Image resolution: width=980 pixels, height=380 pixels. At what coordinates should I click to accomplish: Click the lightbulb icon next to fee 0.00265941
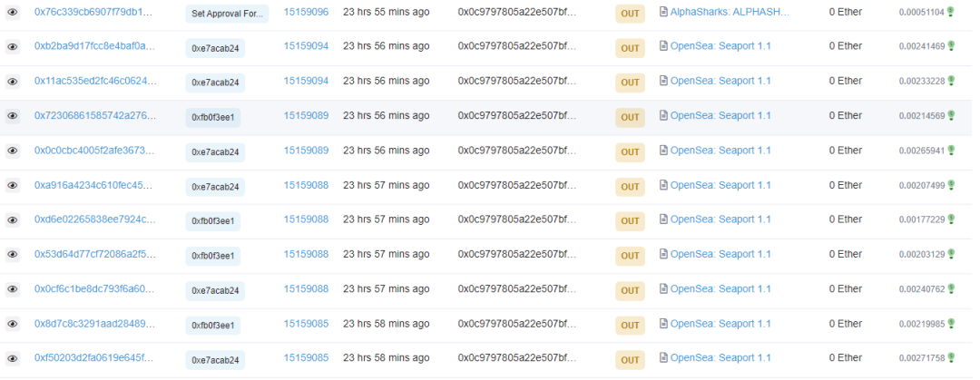coord(951,151)
